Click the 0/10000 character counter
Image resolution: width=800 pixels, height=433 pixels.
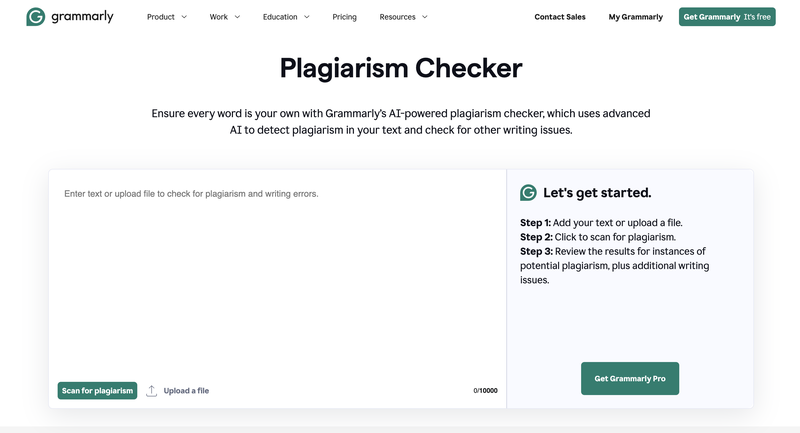[x=485, y=391]
